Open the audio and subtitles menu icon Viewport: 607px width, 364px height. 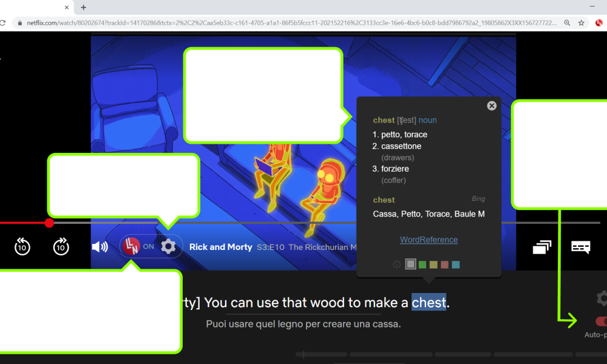[581, 247]
